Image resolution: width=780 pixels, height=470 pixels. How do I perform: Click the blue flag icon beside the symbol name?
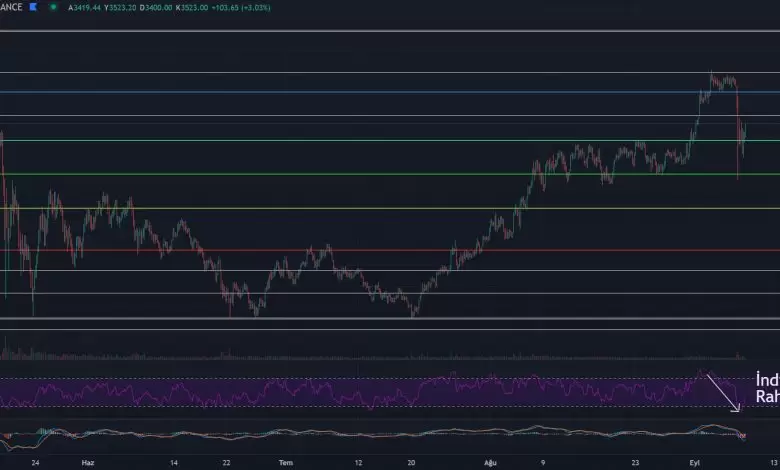33,7
